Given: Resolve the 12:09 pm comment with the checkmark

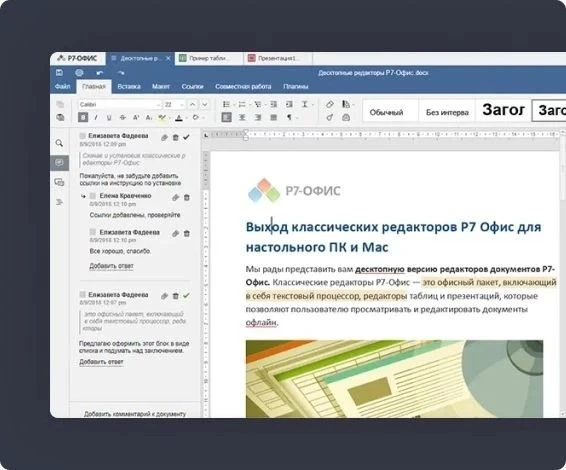Looking at the screenshot, I should [186, 137].
